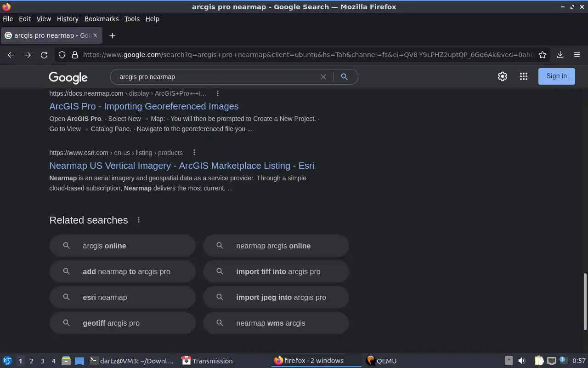
Task: Search related term geotiff arcgis pro
Action: pos(122,323)
